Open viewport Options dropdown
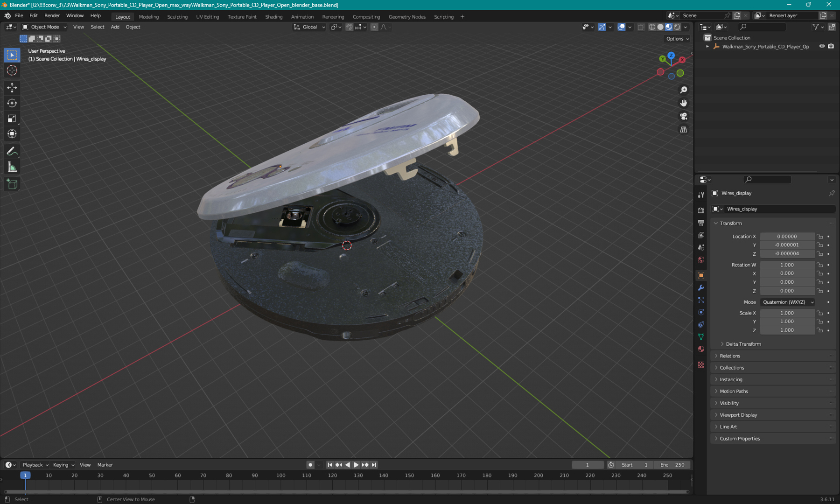This screenshot has height=504, width=840. coord(678,39)
